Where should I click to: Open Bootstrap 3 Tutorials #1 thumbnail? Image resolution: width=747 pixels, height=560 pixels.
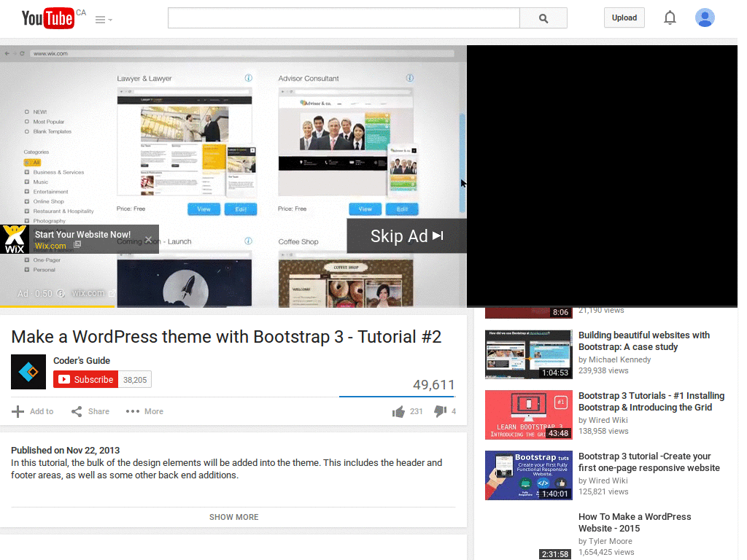tap(528, 415)
